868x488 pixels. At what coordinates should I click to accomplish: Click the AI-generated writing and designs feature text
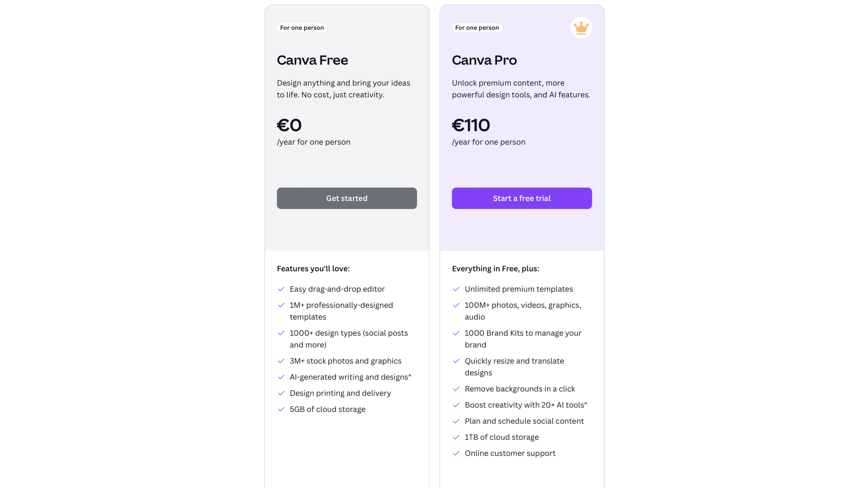coord(350,377)
